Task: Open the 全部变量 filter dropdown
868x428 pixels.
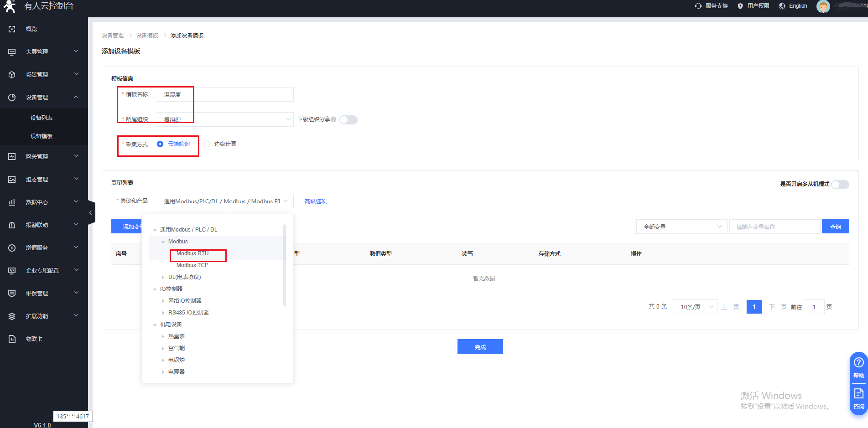Action: pyautogui.click(x=681, y=227)
